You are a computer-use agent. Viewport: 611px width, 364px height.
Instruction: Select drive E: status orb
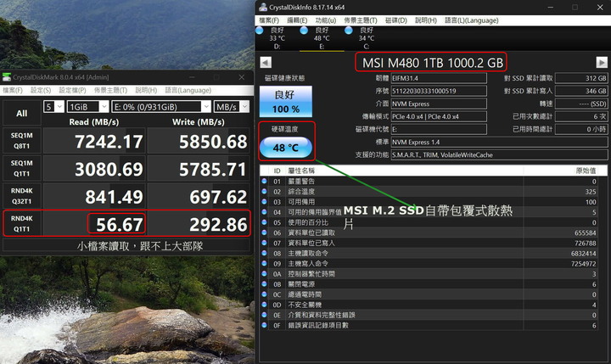click(304, 31)
